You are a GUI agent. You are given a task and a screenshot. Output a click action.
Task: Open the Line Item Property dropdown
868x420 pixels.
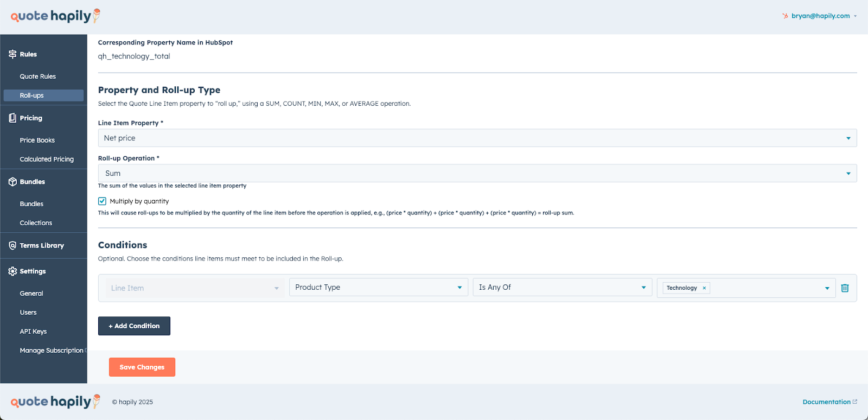(477, 138)
